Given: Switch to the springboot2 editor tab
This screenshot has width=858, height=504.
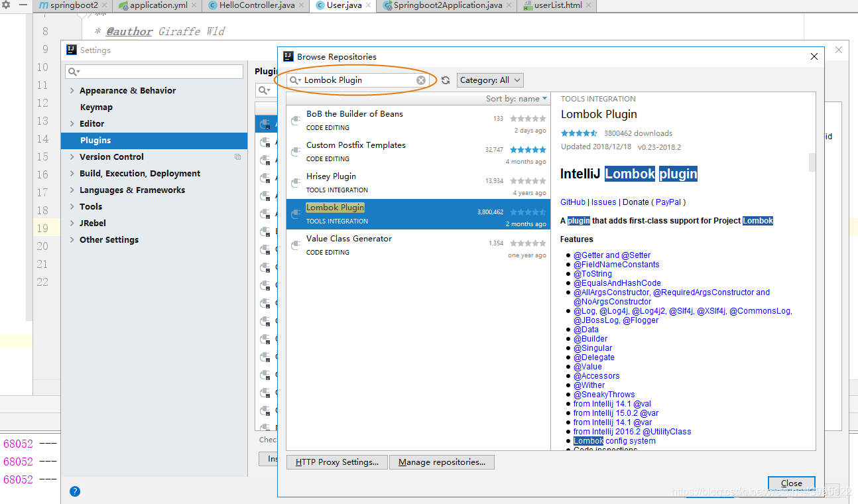Looking at the screenshot, I should (72, 5).
